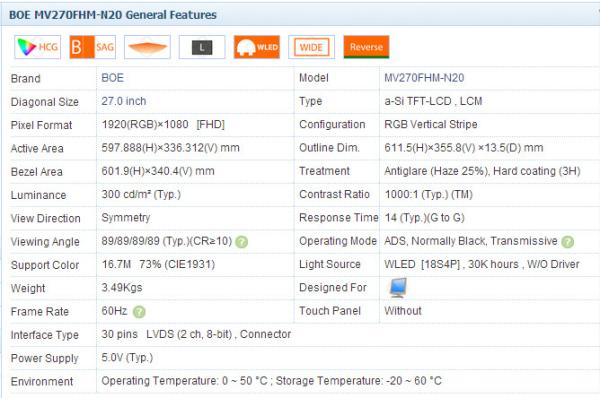
Task: Click help icon after Operating Mode value
Action: (567, 242)
